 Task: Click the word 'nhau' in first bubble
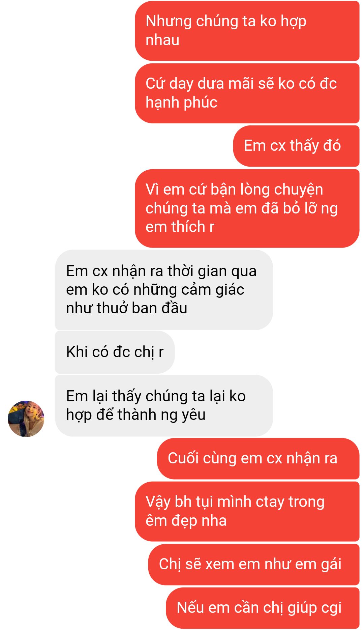(x=162, y=40)
